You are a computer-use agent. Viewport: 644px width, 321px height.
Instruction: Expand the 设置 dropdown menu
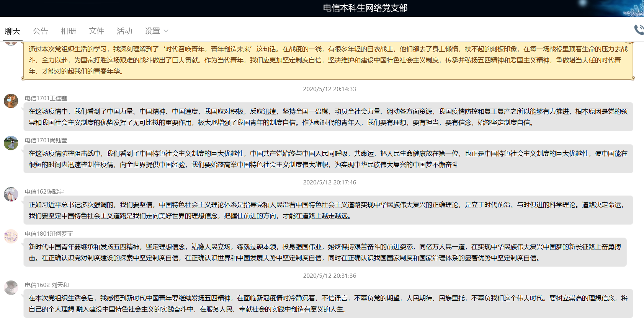pyautogui.click(x=152, y=31)
